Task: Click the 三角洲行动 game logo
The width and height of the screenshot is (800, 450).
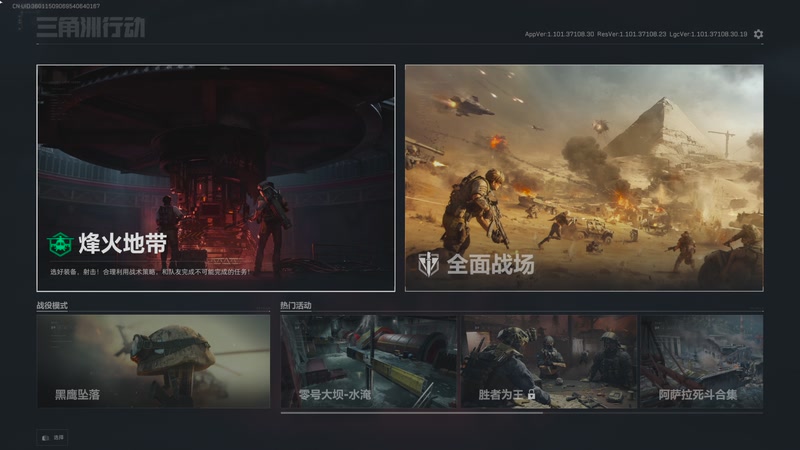Action: pos(91,27)
